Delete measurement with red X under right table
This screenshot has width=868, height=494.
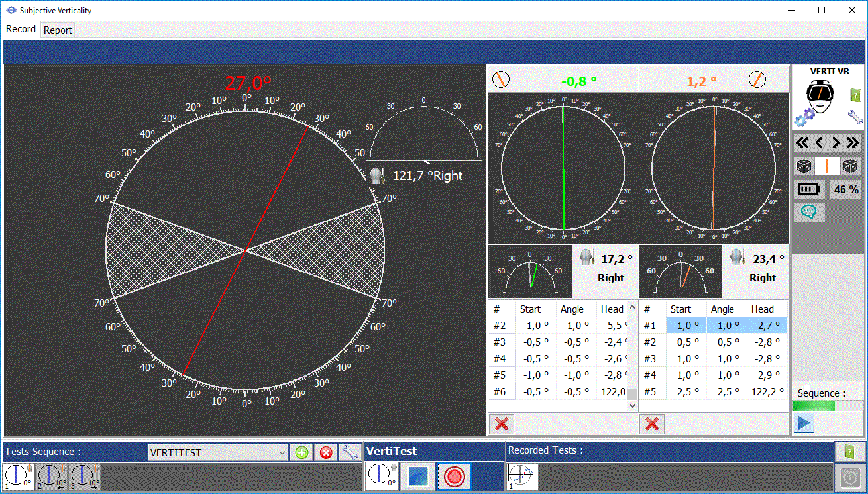pos(653,424)
